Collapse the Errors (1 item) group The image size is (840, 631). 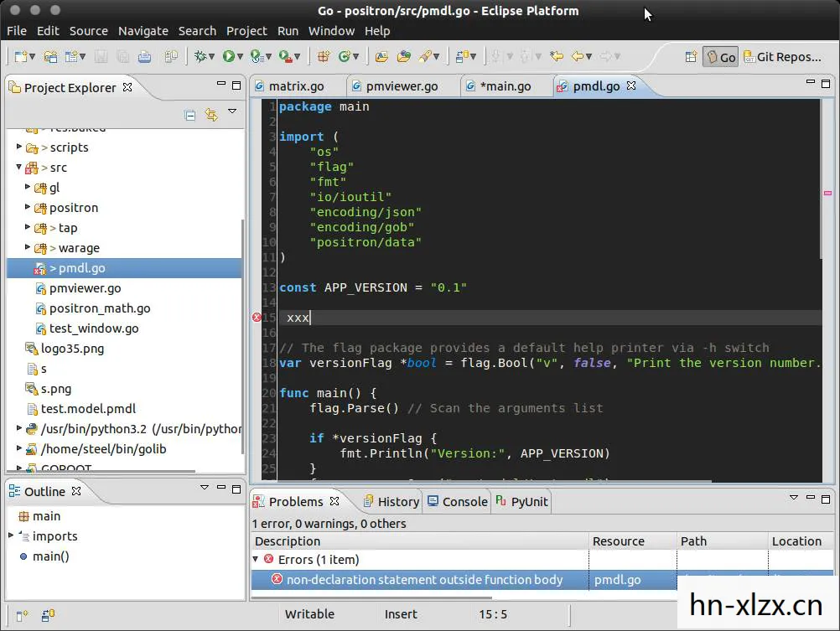coord(256,559)
